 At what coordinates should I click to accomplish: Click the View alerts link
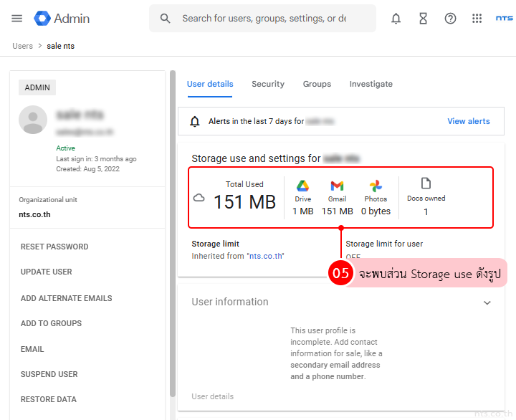[468, 121]
